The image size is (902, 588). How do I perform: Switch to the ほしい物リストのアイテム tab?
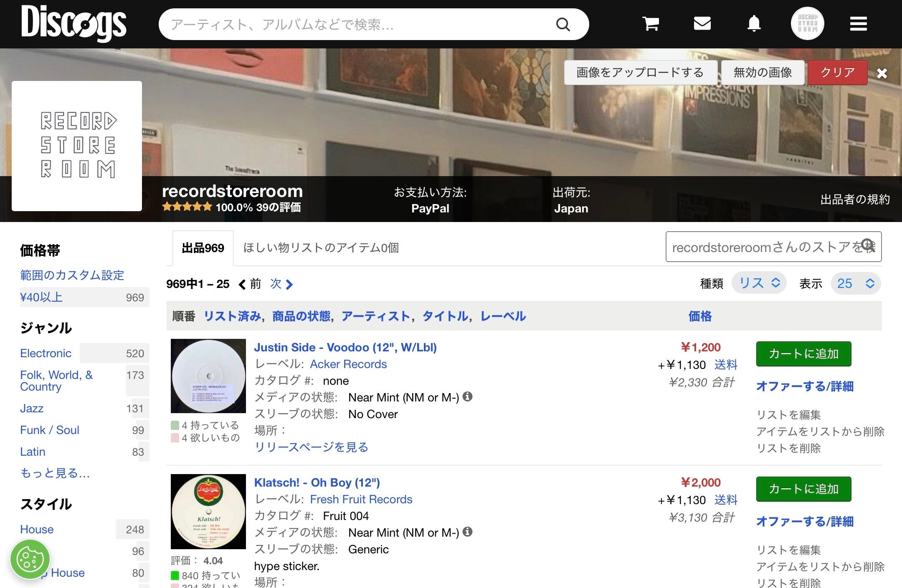coord(321,248)
